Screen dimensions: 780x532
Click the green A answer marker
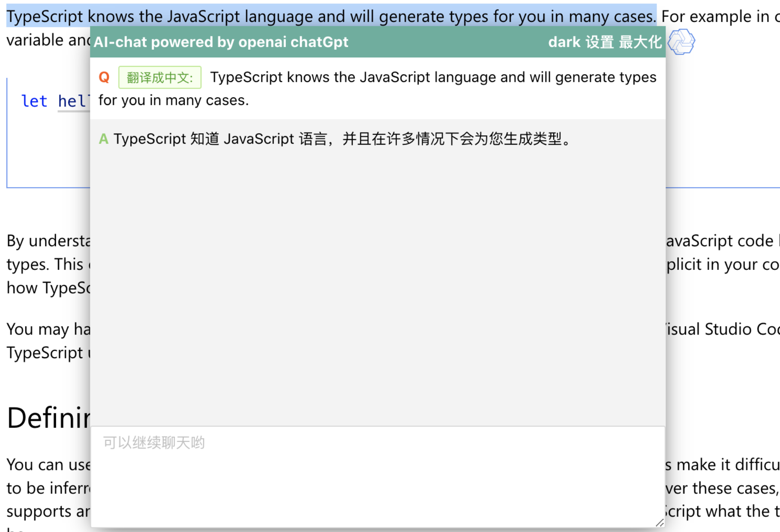point(103,139)
